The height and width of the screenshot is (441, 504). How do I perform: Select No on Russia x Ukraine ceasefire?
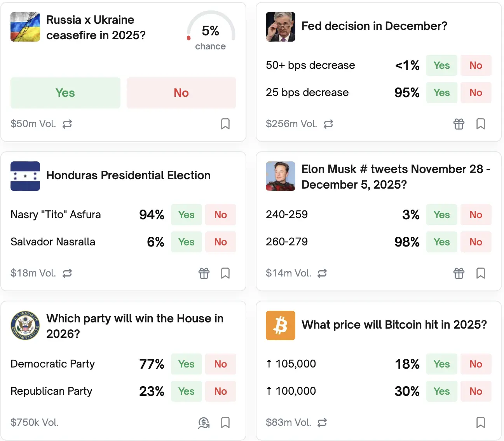click(181, 93)
